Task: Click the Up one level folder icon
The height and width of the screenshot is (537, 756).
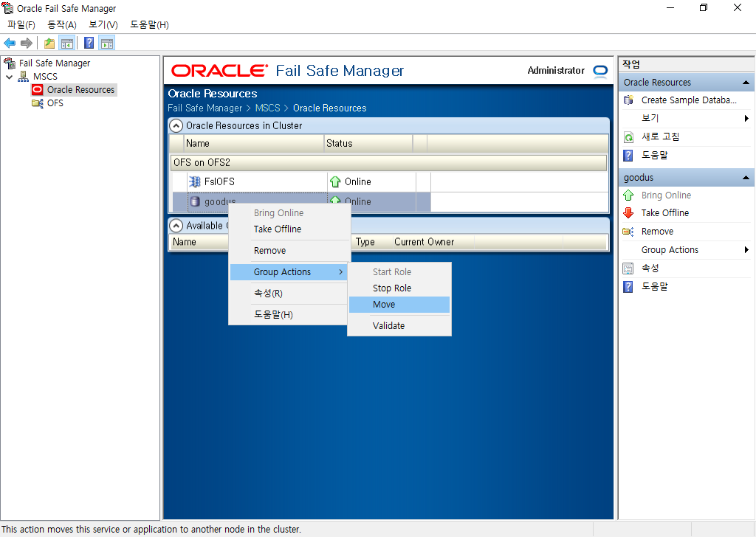Action: coord(49,44)
